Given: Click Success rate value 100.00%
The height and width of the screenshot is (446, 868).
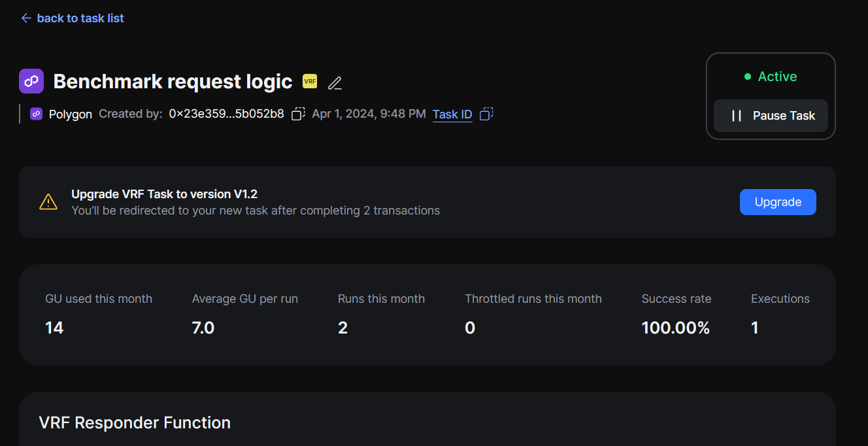Looking at the screenshot, I should tap(676, 328).
